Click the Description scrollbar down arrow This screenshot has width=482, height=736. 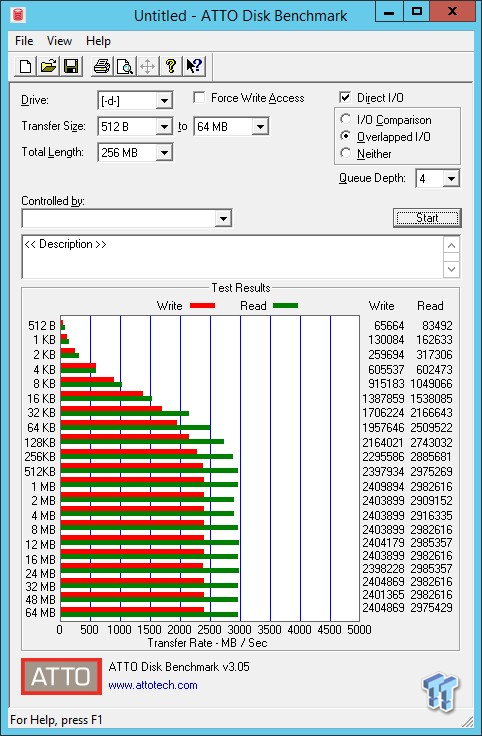[451, 269]
